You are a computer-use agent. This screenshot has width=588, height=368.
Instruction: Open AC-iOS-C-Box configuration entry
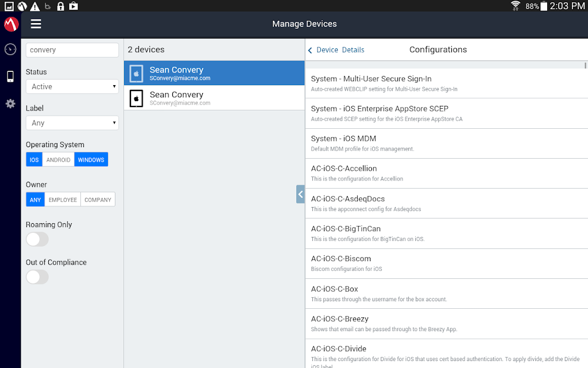(x=447, y=294)
